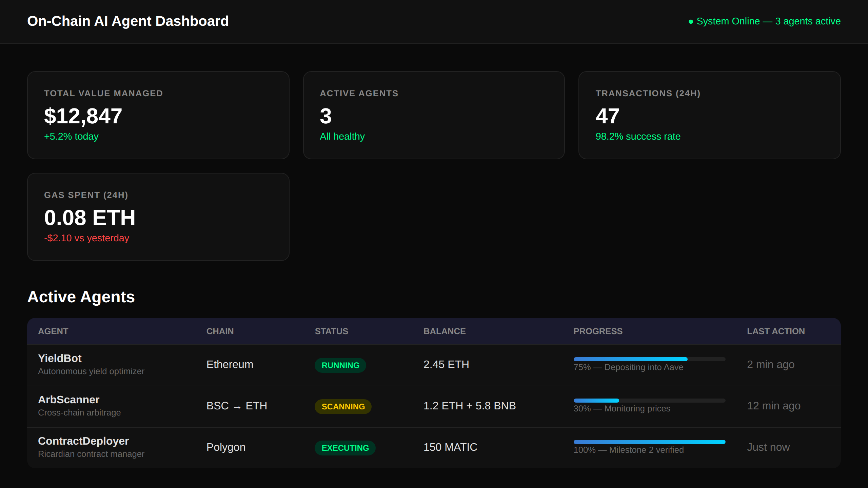Click the 30% — Monitoring prices label
This screenshot has width=868, height=488.
pos(622,409)
